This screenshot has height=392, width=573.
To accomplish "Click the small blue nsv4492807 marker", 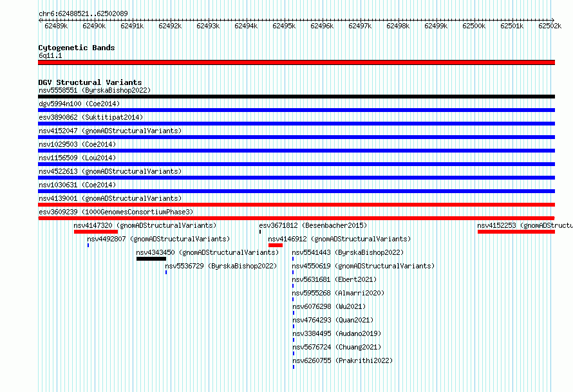I will pos(88,245).
